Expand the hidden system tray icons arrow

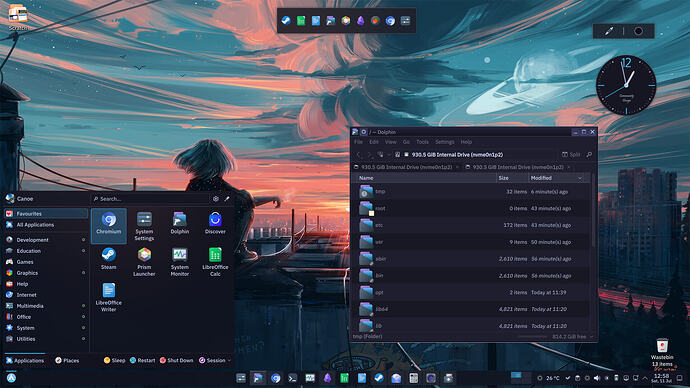(x=645, y=378)
